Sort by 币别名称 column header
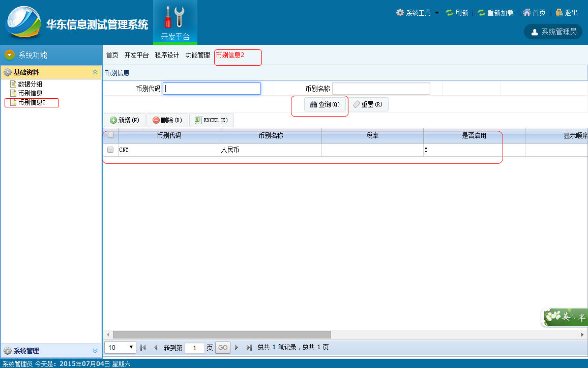 [x=271, y=136]
